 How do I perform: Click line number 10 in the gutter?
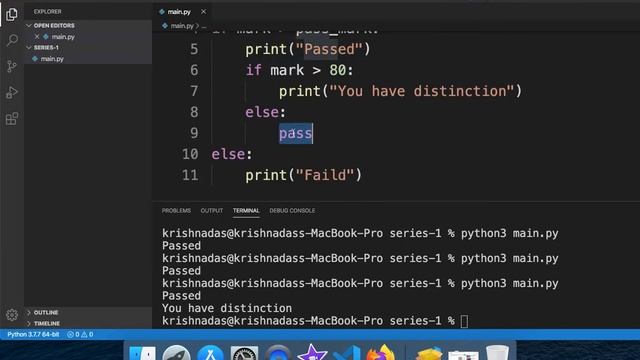click(190, 154)
